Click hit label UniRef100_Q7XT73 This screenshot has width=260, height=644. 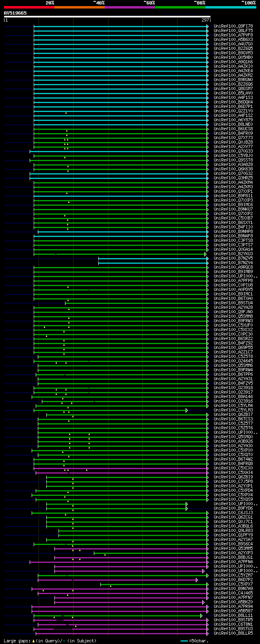click(x=233, y=138)
